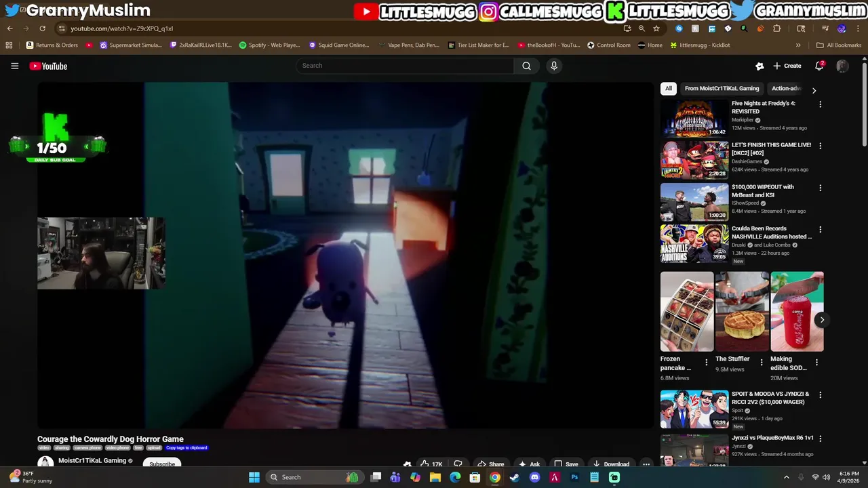This screenshot has height=488, width=868.
Task: Open the YouTube account avatar menu
Action: 842,66
